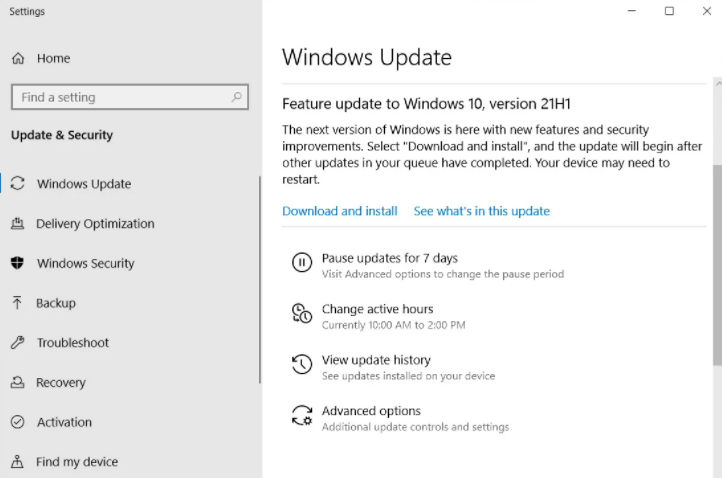Viewport: 722px width, 478px height.
Task: Click the active hours clock icon
Action: (302, 313)
